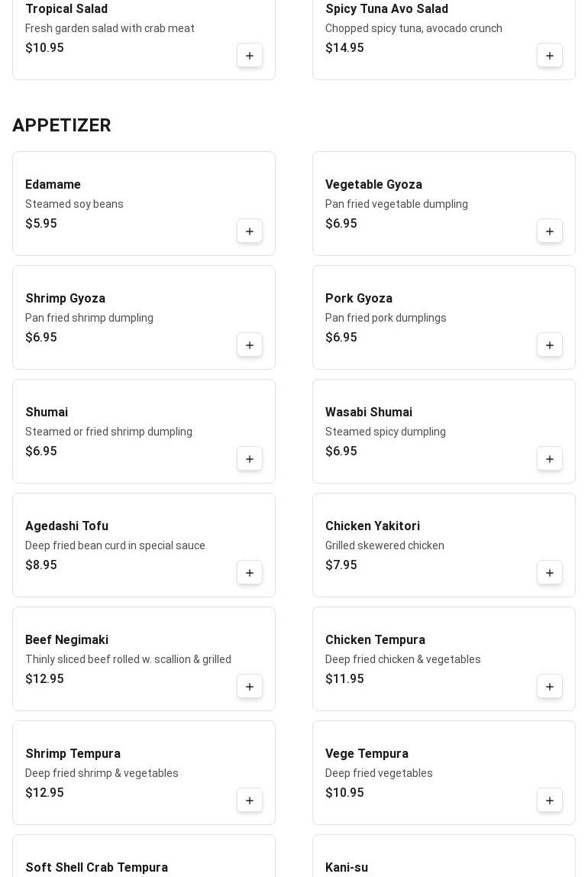The width and height of the screenshot is (588, 877).
Task: Select the Kani-su menu item
Action: click(x=346, y=867)
